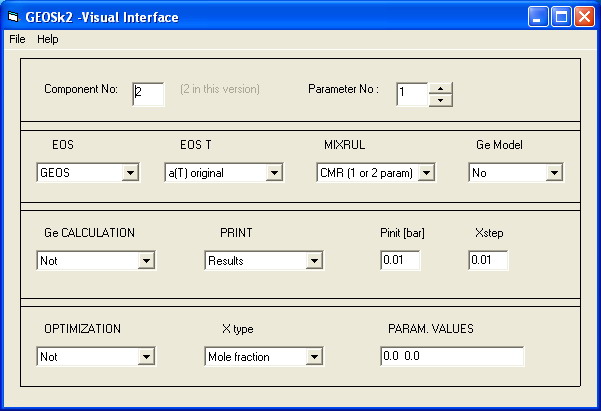Viewport: 601px width, 411px height.
Task: Increase Parameter No with the up arrow
Action: 440,89
